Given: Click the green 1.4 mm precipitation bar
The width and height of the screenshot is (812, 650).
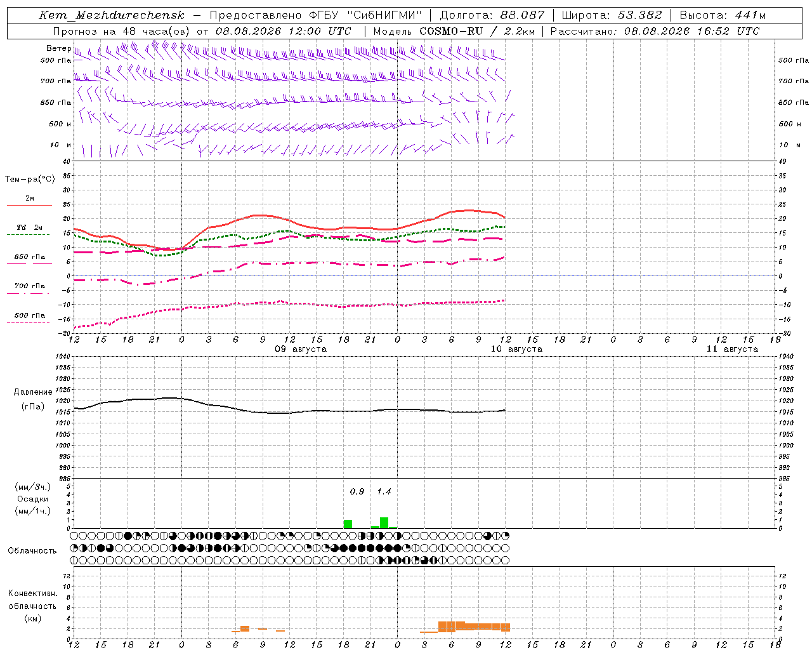Looking at the screenshot, I should (x=384, y=522).
